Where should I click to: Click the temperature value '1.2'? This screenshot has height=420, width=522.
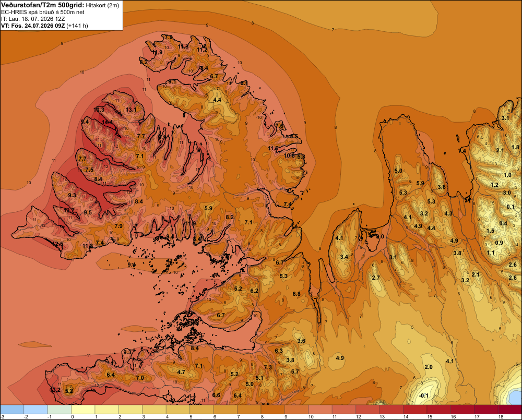494,185
